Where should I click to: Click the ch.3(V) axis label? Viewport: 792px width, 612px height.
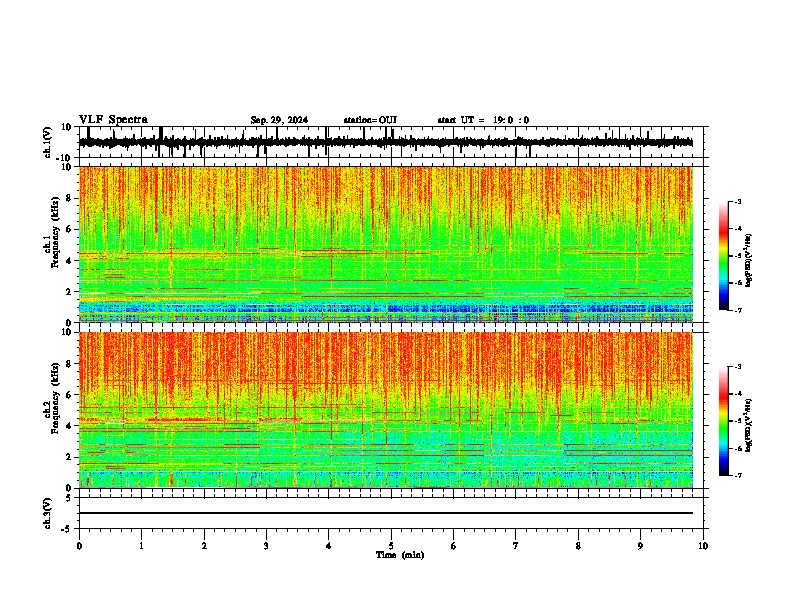point(48,513)
